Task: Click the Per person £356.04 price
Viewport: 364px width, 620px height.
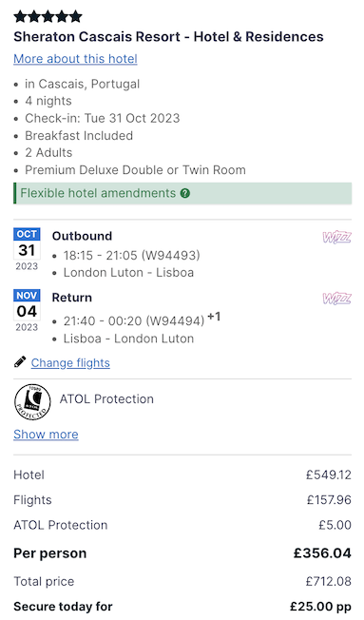Action: coord(322,553)
